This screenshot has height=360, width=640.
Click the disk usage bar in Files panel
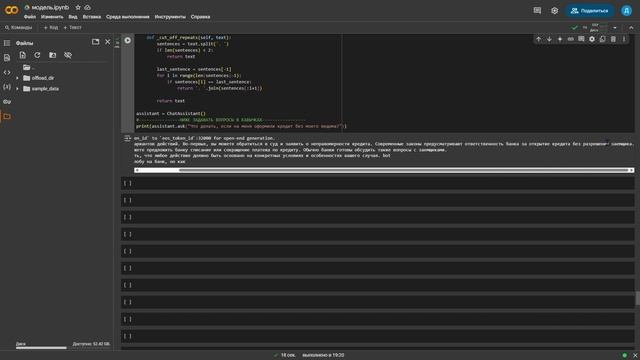(x=41, y=348)
